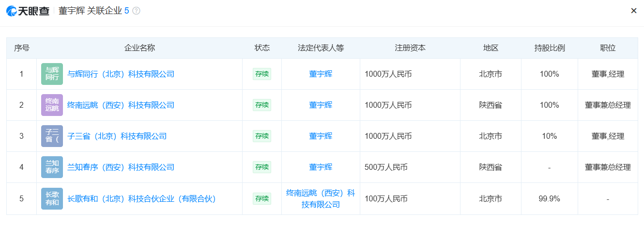The height and width of the screenshot is (229, 644).
Task: Open 与辉同行（北京）科技有限公司 company link
Action: 121,74
